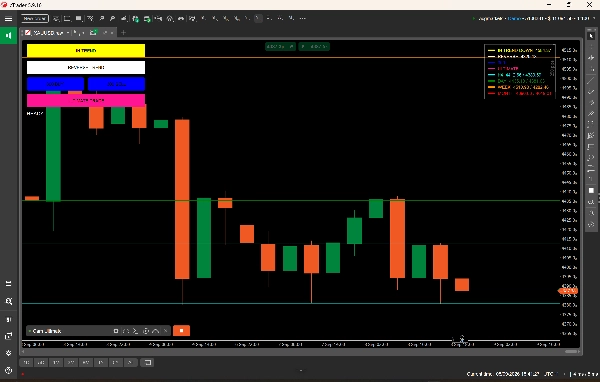
Task: Open cBot log console icon
Action: tap(135, 331)
